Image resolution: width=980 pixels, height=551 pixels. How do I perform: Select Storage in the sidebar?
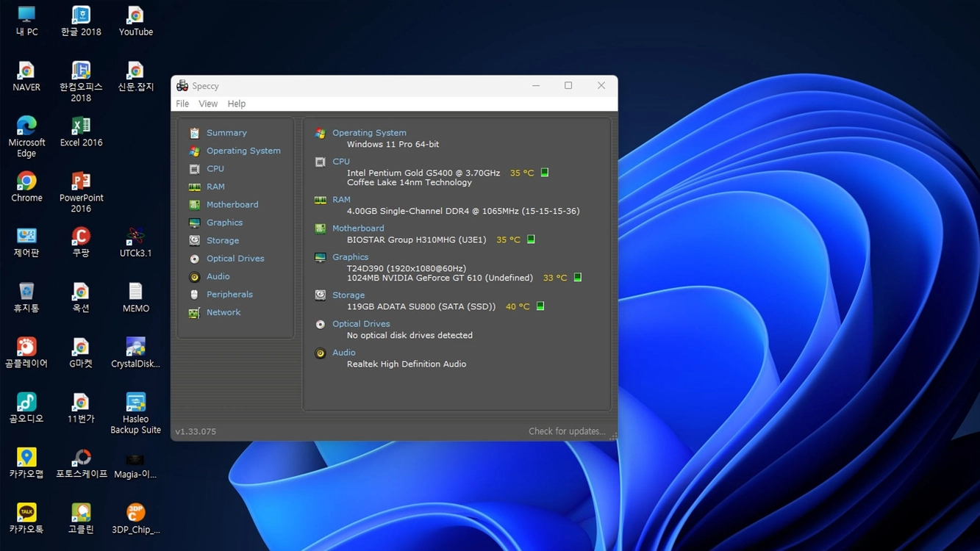pyautogui.click(x=223, y=241)
